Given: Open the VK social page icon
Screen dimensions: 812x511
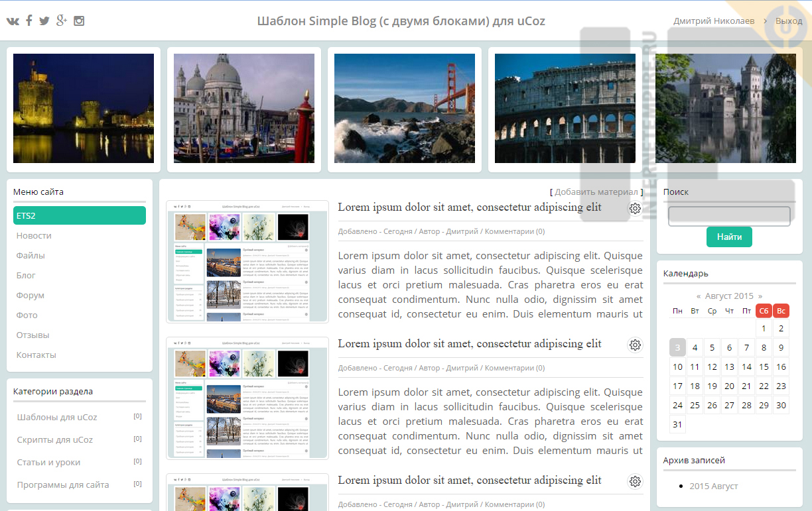Looking at the screenshot, I should (13, 21).
